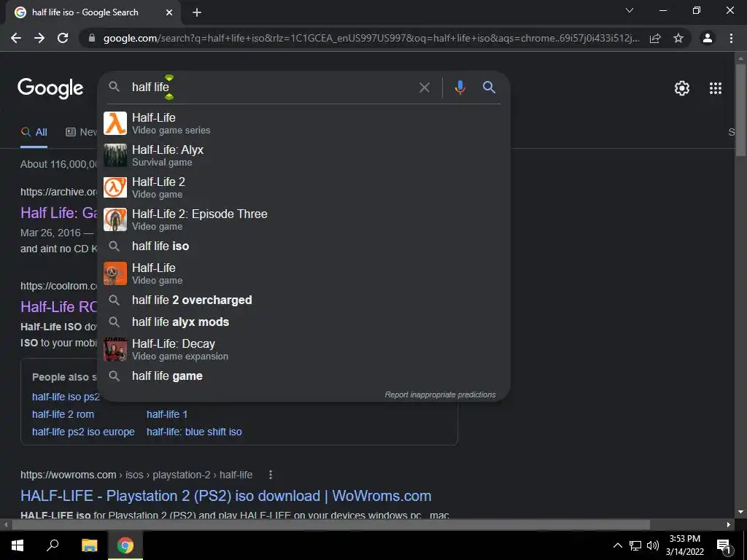
Task: Open a new tab with the plus button
Action: 197,12
